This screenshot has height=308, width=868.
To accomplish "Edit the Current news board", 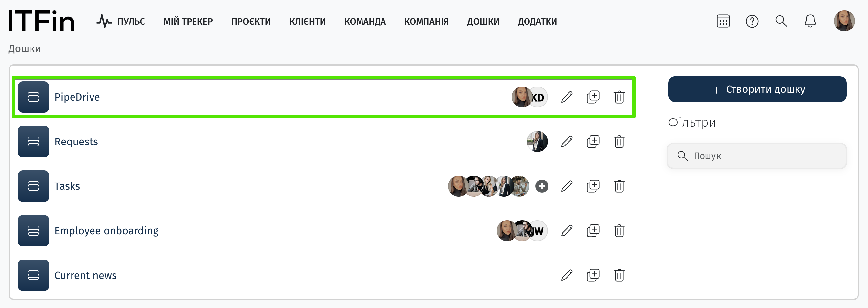I will (567, 275).
